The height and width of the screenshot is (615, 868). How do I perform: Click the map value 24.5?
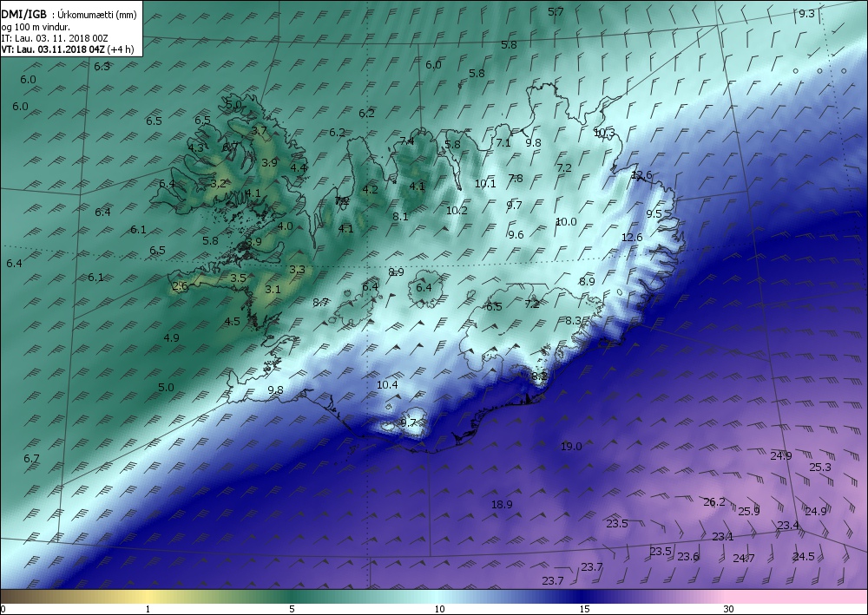(803, 556)
